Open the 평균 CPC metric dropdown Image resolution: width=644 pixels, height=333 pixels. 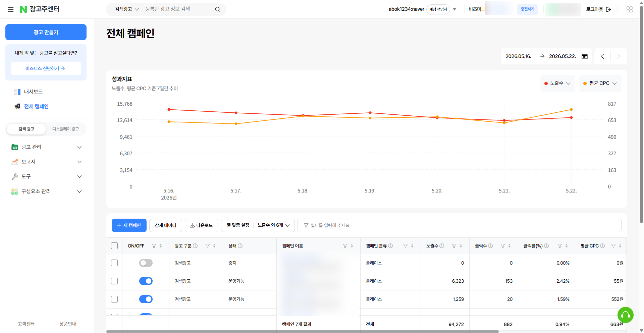(600, 83)
